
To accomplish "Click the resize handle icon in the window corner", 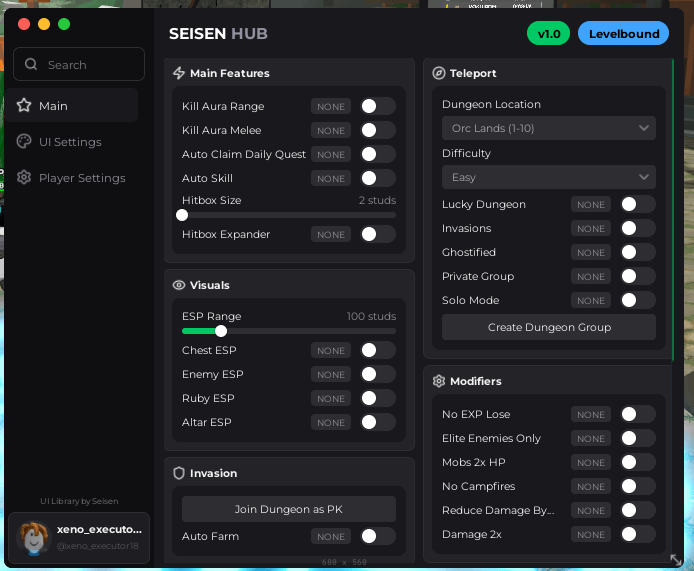I will 676,560.
